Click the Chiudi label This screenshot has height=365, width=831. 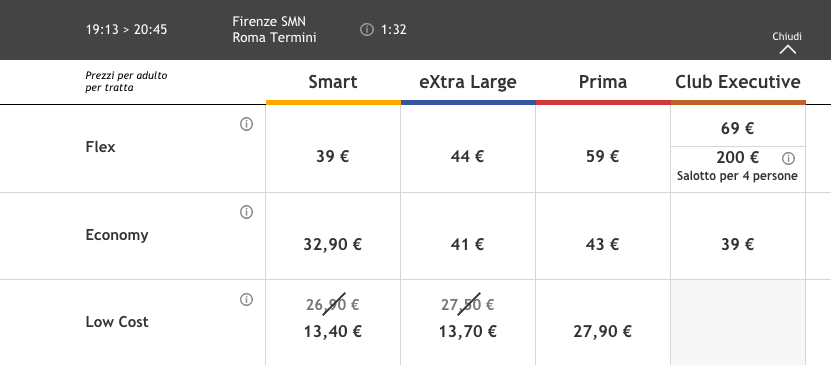787,37
